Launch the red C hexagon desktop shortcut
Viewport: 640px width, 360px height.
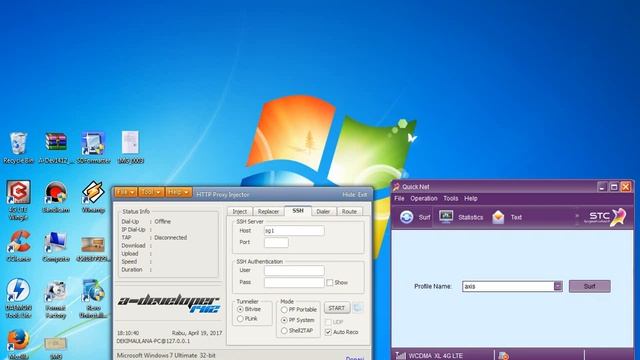point(18,192)
